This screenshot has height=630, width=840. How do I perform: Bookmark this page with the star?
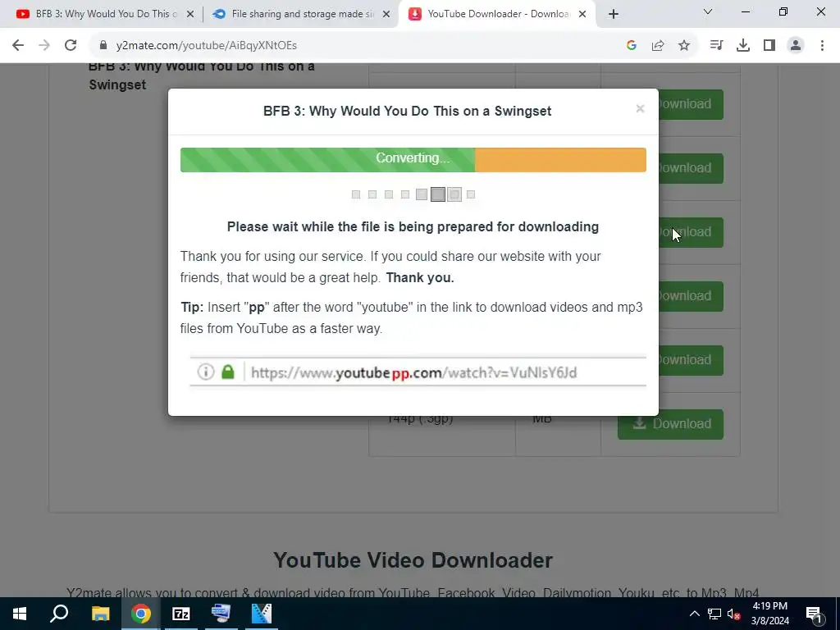pyautogui.click(x=684, y=46)
